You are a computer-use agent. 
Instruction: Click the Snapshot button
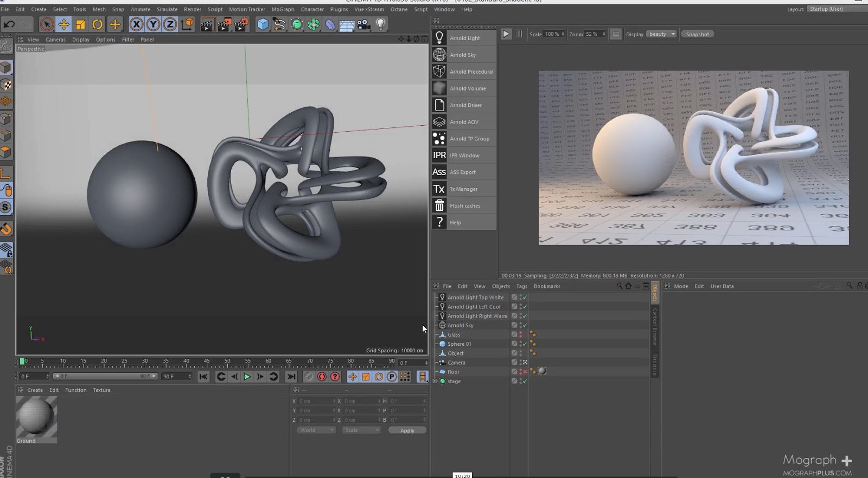[x=697, y=34]
